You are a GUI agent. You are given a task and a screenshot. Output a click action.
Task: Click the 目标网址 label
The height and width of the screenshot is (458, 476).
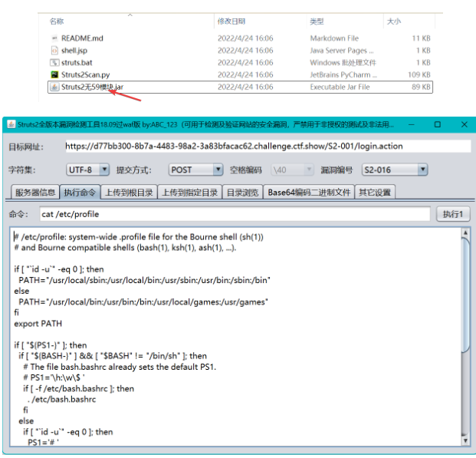click(25, 147)
